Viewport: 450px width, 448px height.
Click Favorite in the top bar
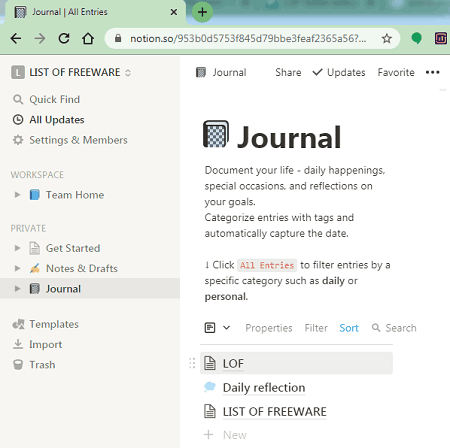[396, 72]
